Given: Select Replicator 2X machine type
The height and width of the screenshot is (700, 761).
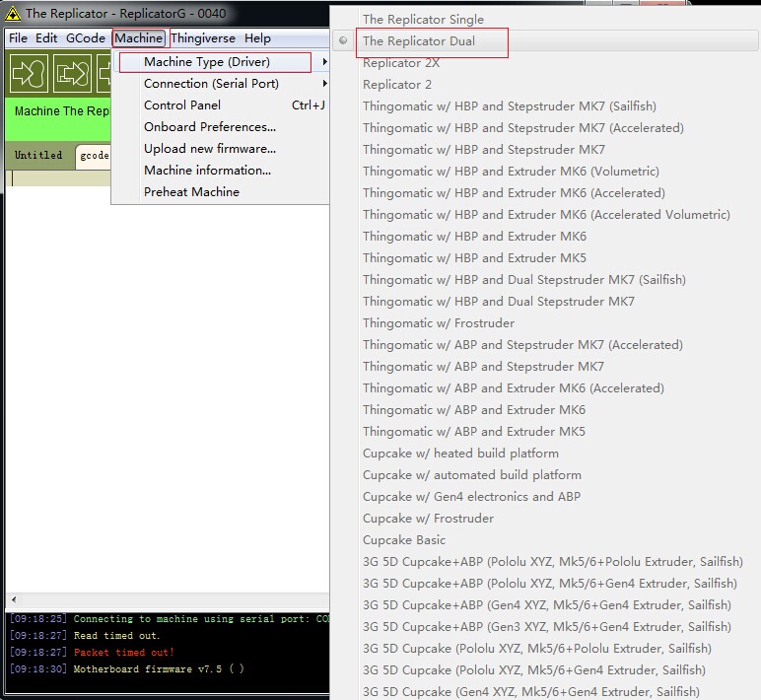Looking at the screenshot, I should tap(401, 63).
